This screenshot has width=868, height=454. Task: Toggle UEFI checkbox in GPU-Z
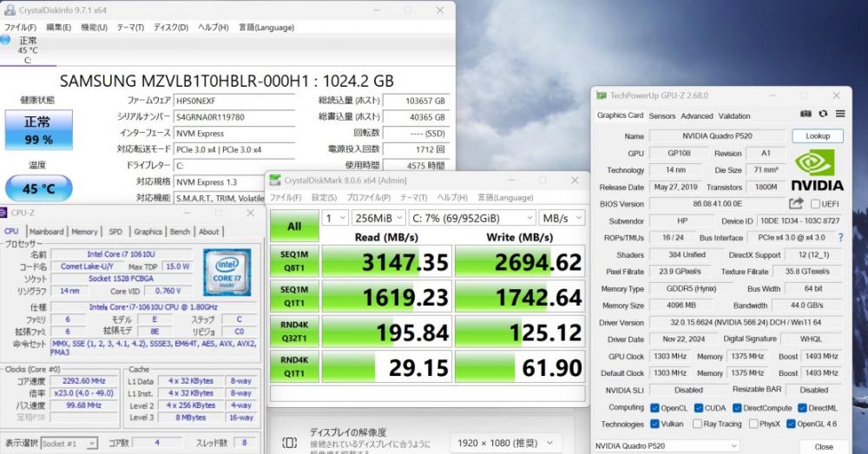[x=815, y=204]
